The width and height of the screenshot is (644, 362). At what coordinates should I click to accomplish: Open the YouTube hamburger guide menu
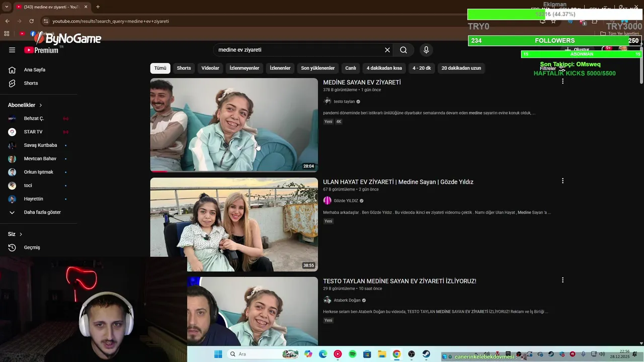(x=12, y=50)
